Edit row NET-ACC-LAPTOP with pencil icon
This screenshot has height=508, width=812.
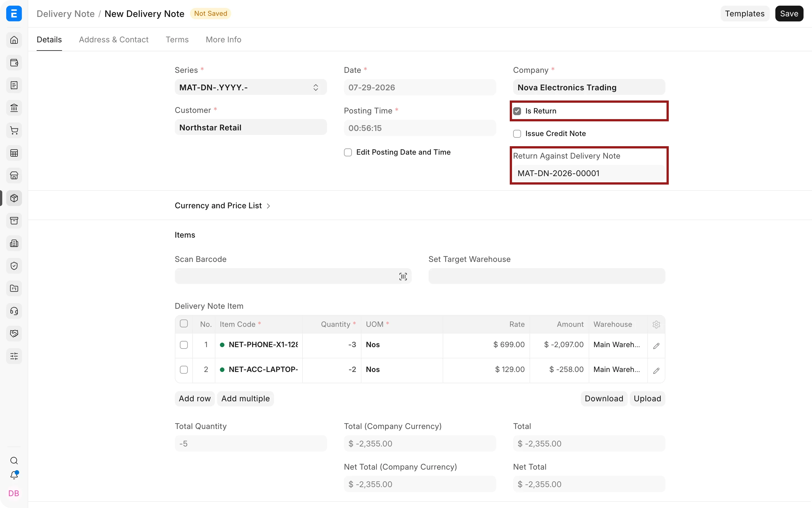(x=656, y=370)
